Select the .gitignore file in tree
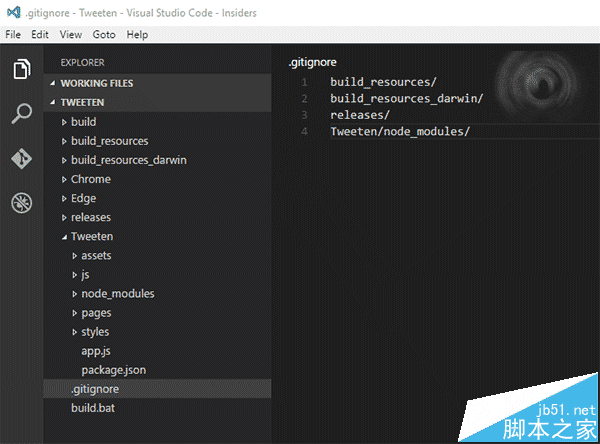 95,389
